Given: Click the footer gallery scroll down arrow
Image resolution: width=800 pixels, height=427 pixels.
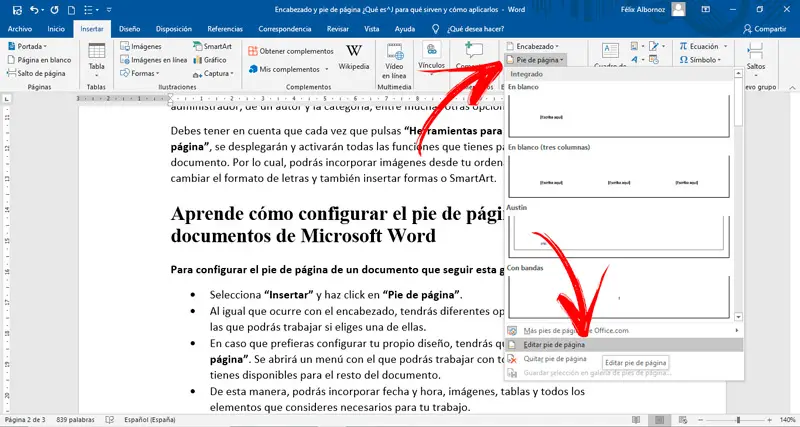Looking at the screenshot, I should [738, 317].
